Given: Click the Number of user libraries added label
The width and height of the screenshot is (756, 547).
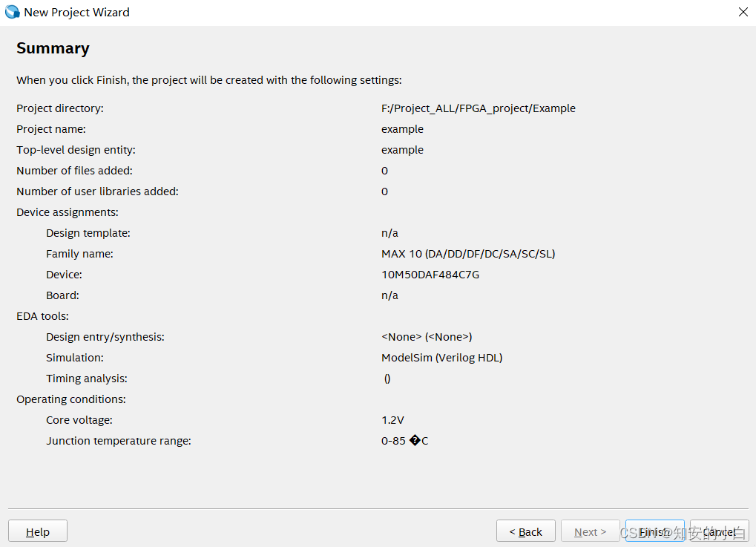Looking at the screenshot, I should click(97, 191).
